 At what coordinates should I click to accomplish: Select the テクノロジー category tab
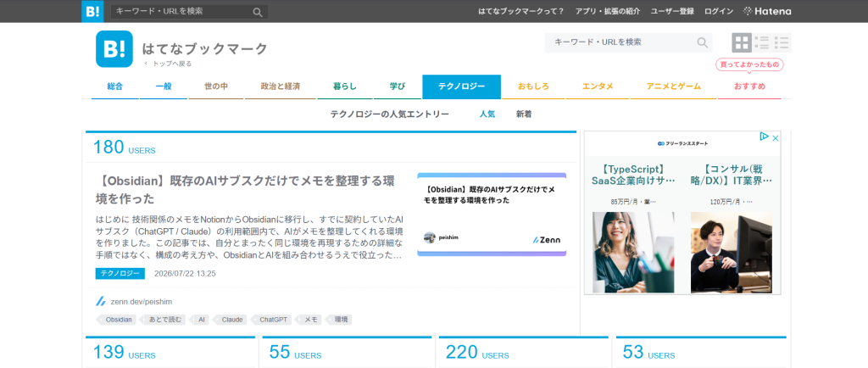click(x=462, y=86)
